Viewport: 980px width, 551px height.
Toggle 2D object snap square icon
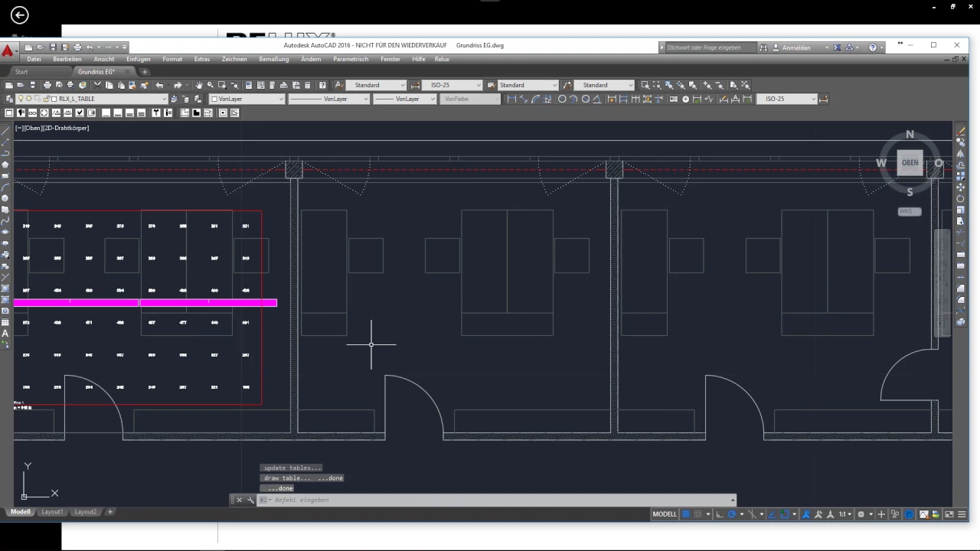(x=785, y=514)
